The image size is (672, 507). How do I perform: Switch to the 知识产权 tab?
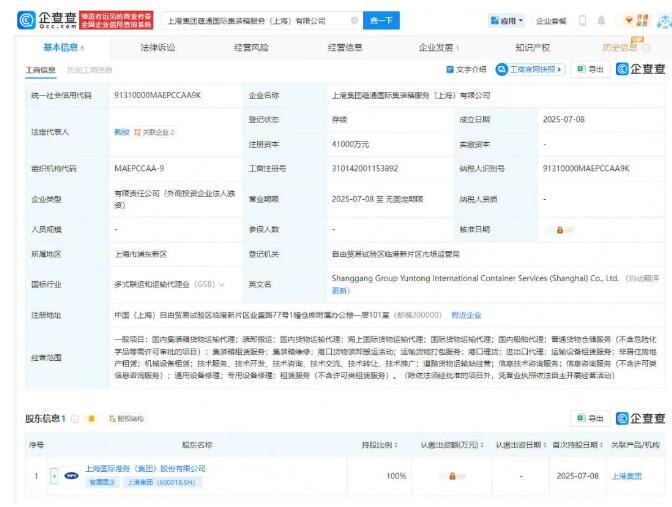[x=533, y=47]
